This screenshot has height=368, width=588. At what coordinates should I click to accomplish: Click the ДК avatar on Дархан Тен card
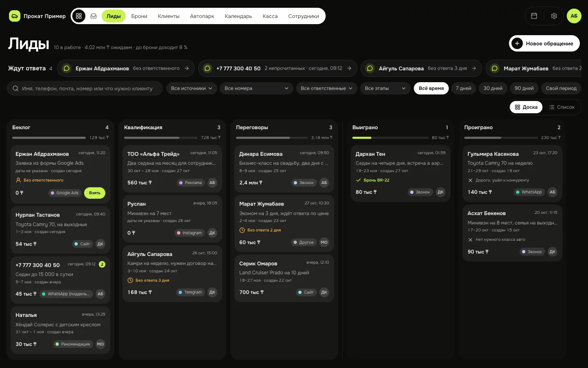tap(441, 192)
